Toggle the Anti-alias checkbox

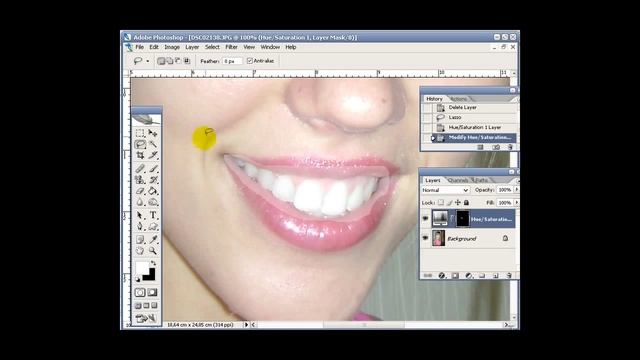pyautogui.click(x=250, y=61)
